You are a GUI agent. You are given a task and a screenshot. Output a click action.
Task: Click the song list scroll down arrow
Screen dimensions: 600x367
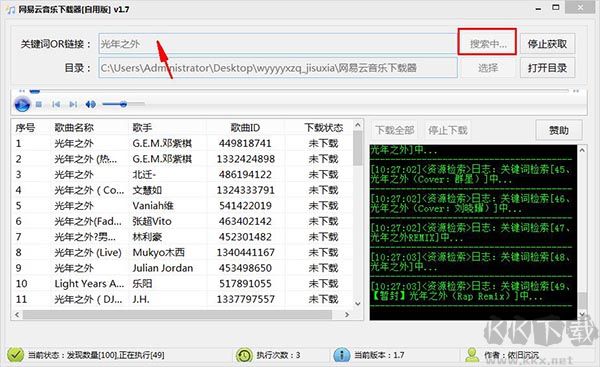click(x=358, y=304)
